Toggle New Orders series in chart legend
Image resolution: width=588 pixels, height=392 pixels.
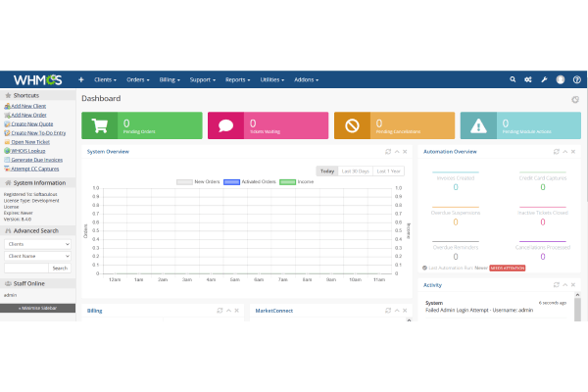[x=199, y=181]
